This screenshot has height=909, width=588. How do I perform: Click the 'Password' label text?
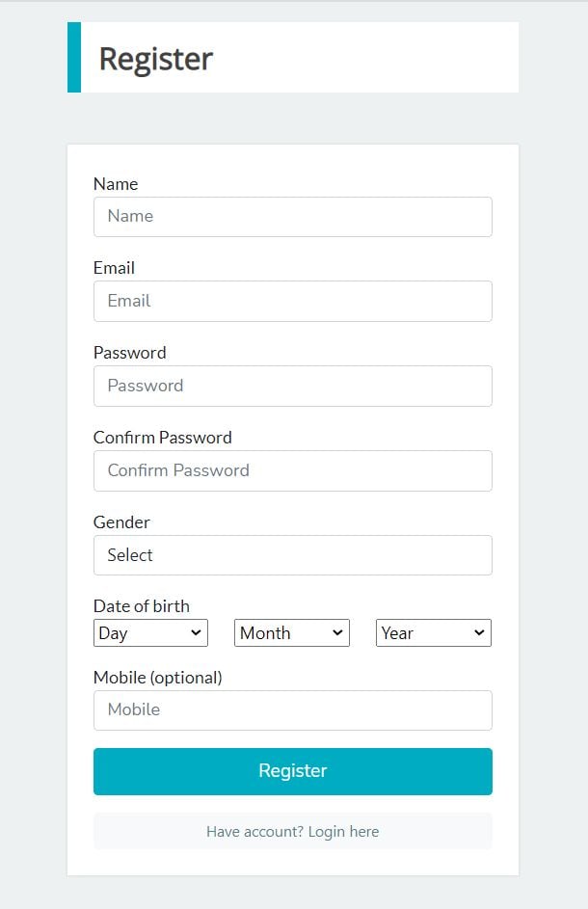tap(129, 353)
